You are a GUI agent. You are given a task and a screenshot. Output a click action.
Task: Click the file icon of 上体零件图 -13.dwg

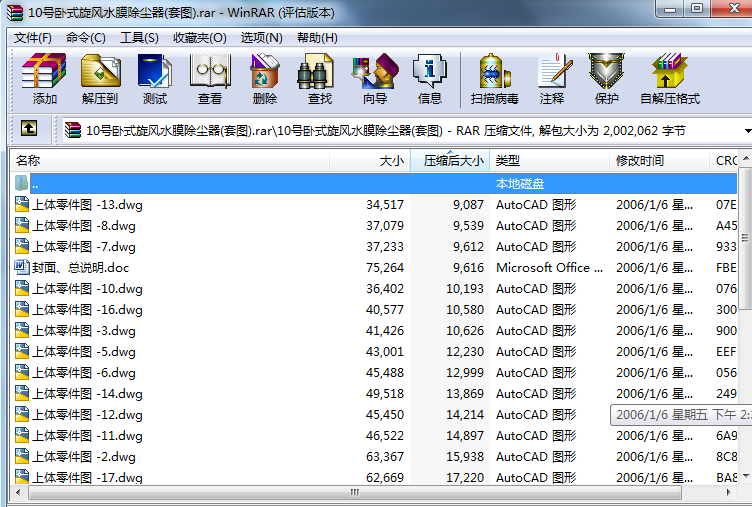(x=22, y=204)
